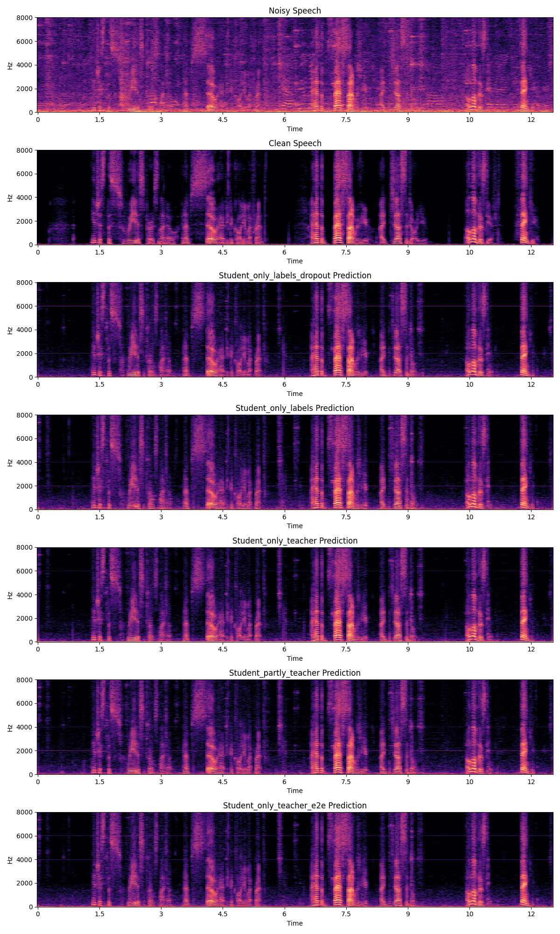Viewport: 560px width, 934px height.
Task: Click the "Student_only_teacher Prediction" title
Action: click(x=294, y=541)
